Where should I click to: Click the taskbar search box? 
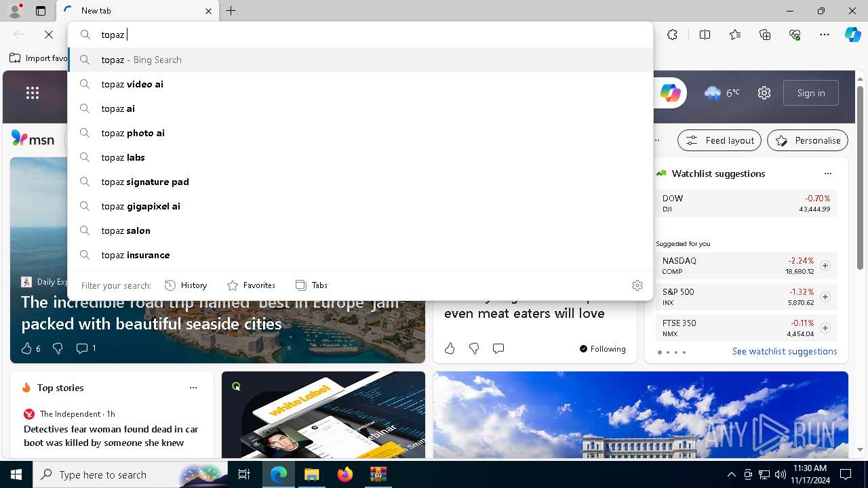click(132, 474)
